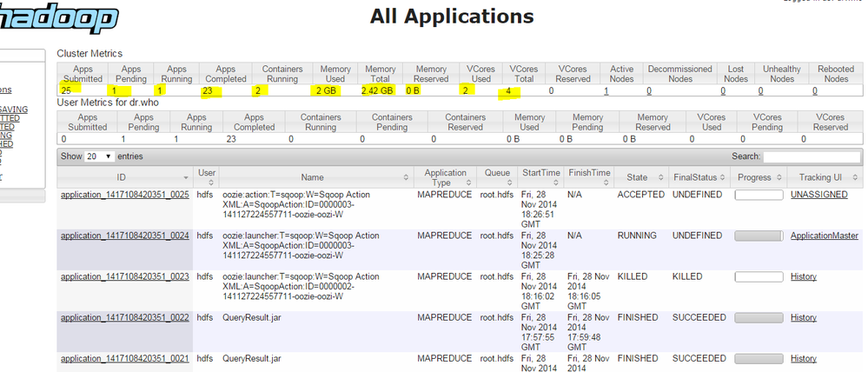Viewport: 868px width, 372px height.
Task: Sort table by ID column arrow
Action: (188, 177)
